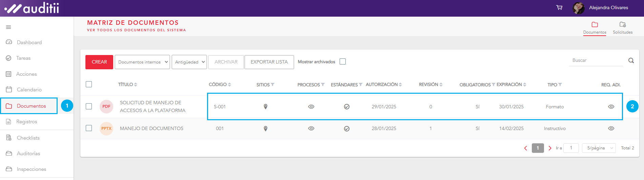
Task: Open the shopping cart icon
Action: [559, 7]
